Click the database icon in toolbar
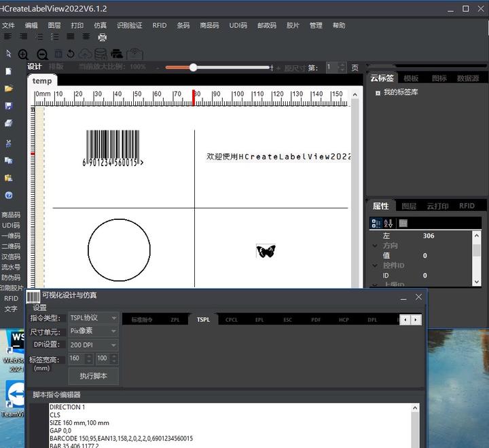489x448 pixels. point(101,54)
